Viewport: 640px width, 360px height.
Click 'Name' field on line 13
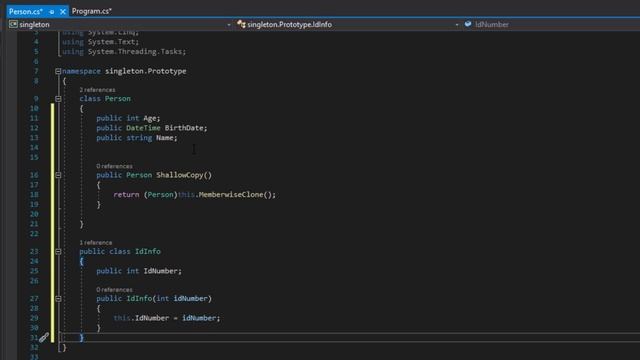(x=164, y=138)
